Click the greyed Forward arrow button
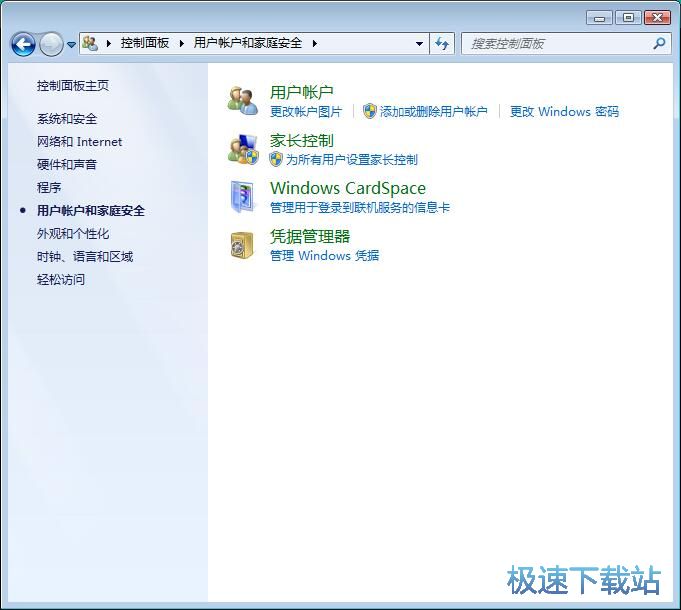Screen dimensions: 681x610 pos(51,44)
